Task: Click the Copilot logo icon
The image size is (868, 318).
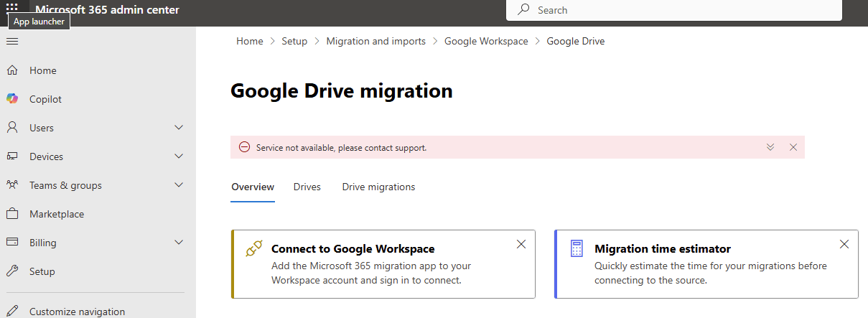Action: point(12,99)
